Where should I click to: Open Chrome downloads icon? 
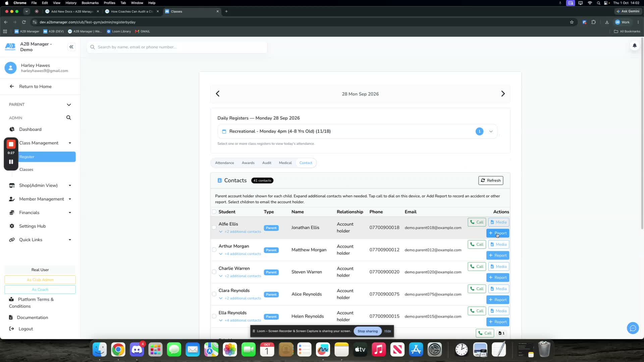point(607,22)
